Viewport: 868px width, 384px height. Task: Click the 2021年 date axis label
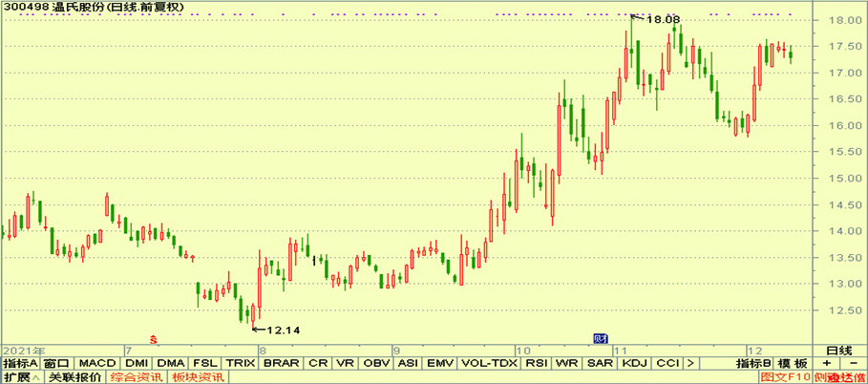(x=23, y=351)
